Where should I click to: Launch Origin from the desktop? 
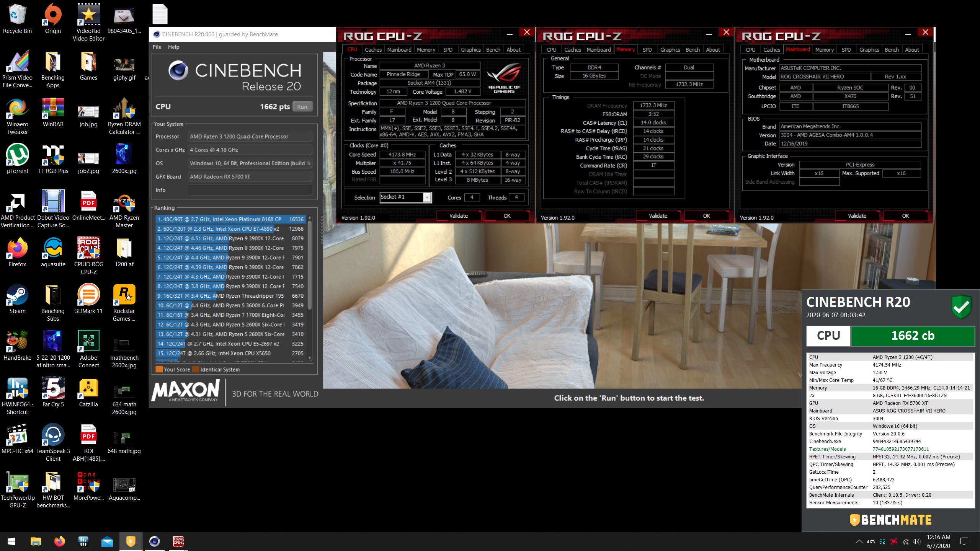(53, 19)
